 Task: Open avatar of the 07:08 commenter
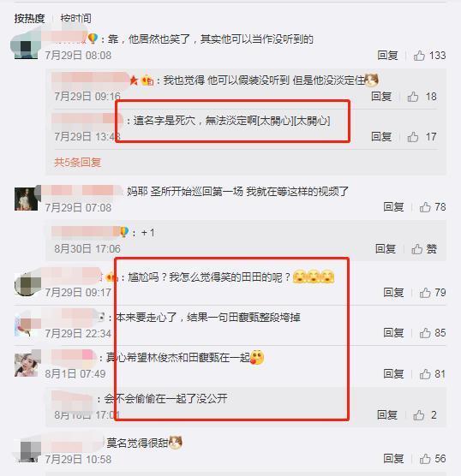(x=26, y=199)
